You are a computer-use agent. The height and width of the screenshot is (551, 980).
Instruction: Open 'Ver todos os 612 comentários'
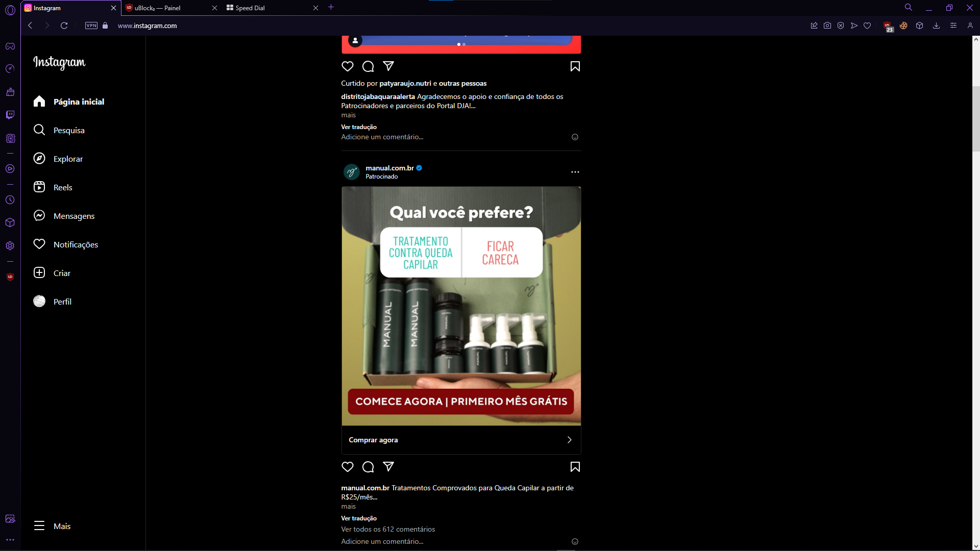pyautogui.click(x=387, y=529)
